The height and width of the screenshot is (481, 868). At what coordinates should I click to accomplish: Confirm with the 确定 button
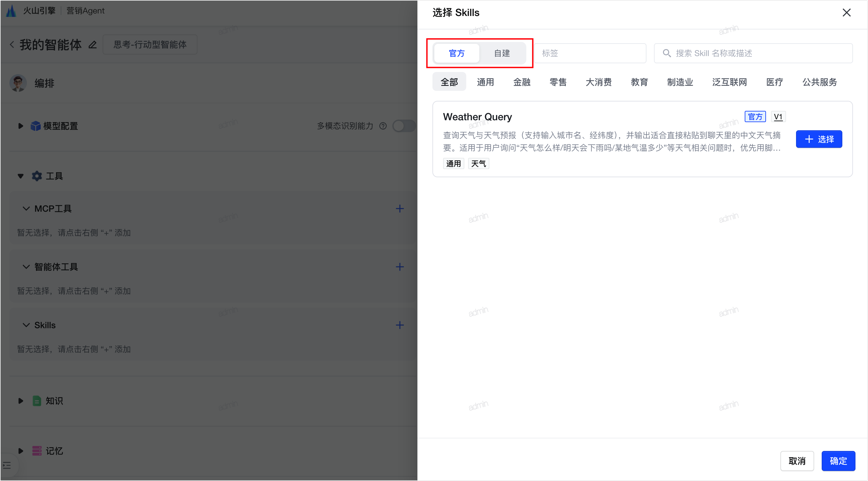tap(838, 461)
